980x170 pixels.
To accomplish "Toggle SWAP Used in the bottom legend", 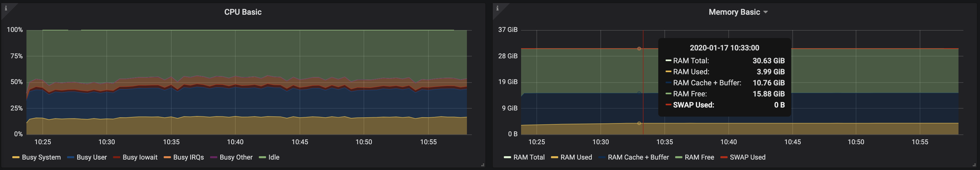I will pyautogui.click(x=747, y=157).
